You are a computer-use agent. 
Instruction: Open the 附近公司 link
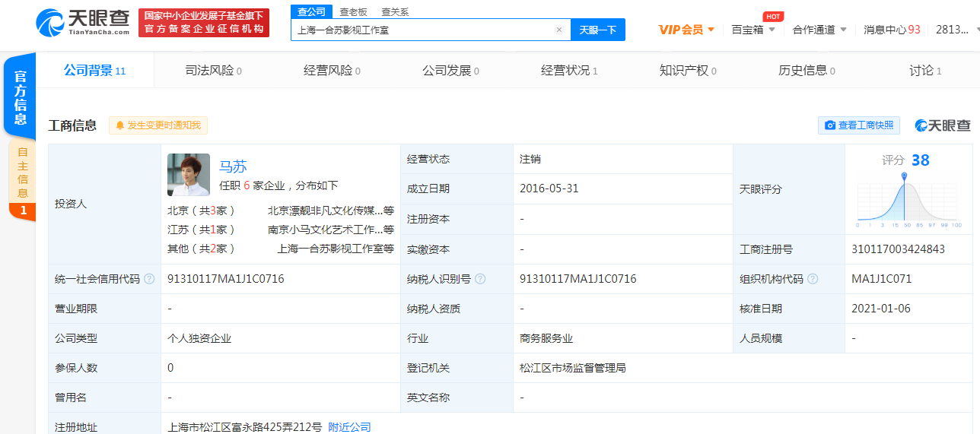pos(349,427)
